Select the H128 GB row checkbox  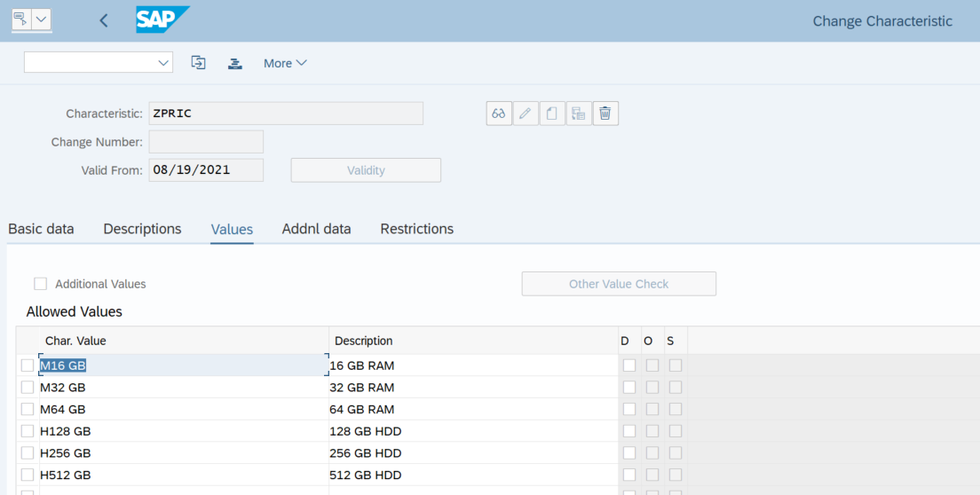tap(28, 431)
